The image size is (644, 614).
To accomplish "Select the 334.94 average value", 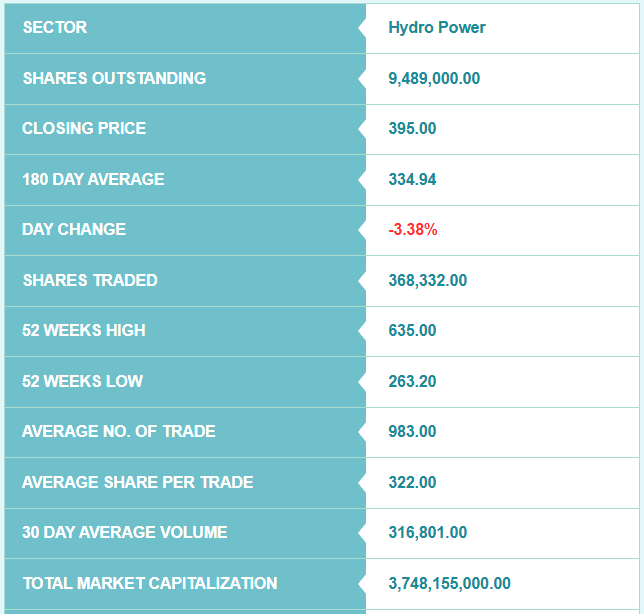I will click(x=412, y=180).
